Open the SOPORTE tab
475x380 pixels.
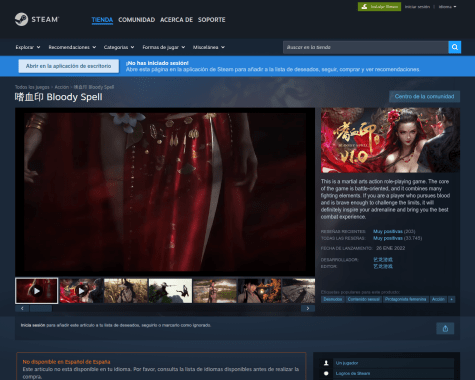coord(211,20)
